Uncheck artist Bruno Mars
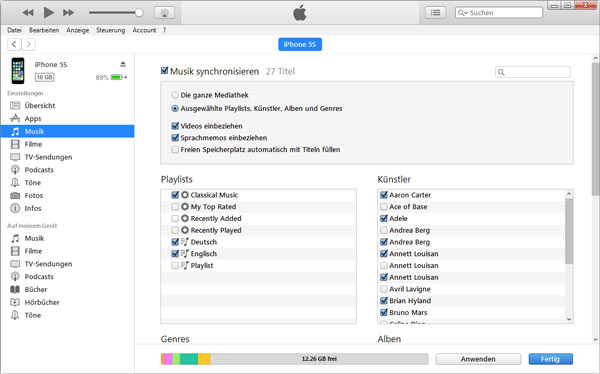 [384, 313]
